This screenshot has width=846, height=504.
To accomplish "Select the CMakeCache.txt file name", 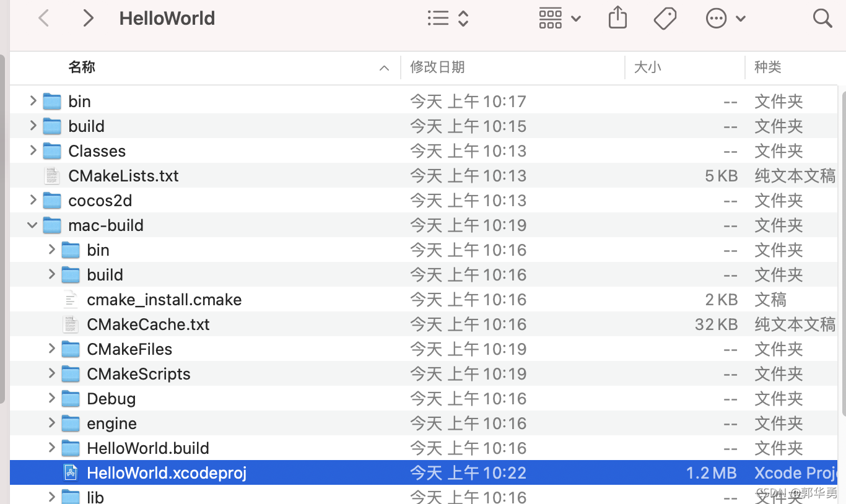I will 148,324.
